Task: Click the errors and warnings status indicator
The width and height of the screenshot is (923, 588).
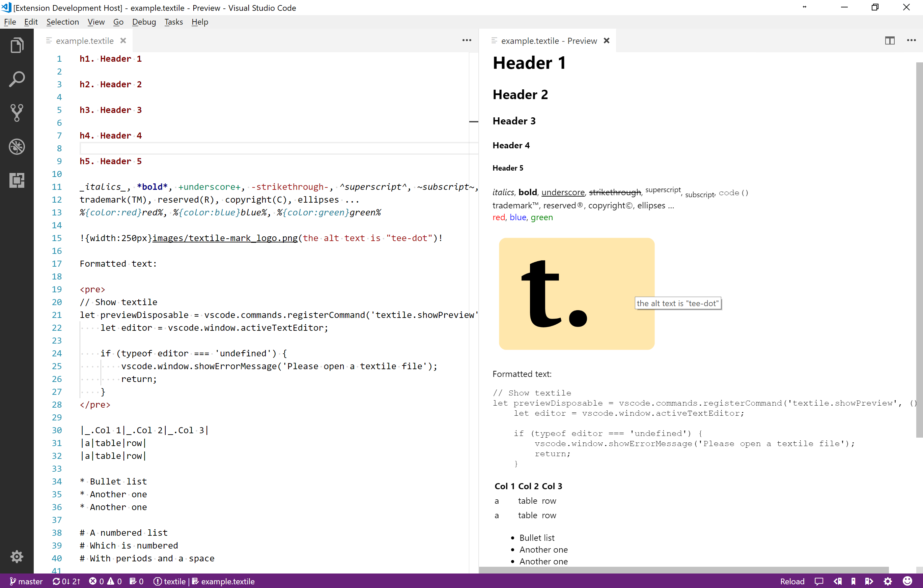Action: tap(105, 581)
